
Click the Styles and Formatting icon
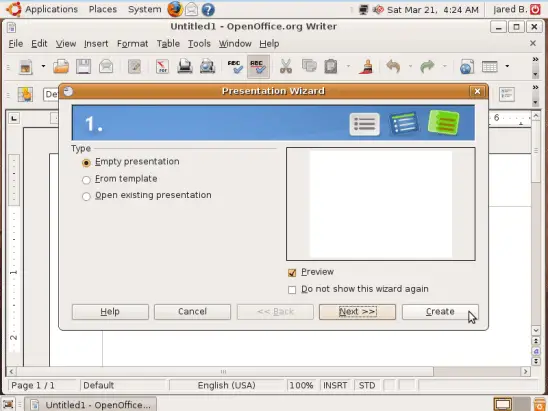click(x=26, y=94)
